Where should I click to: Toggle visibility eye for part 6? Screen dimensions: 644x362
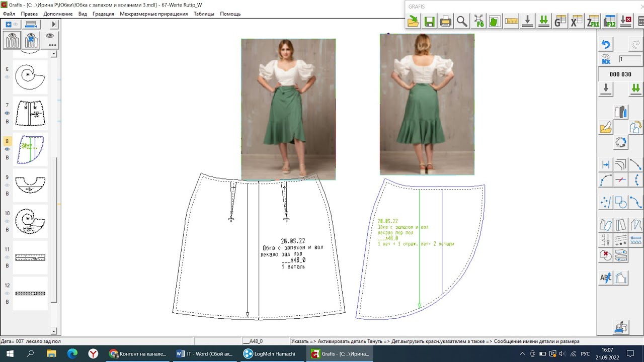(7, 77)
